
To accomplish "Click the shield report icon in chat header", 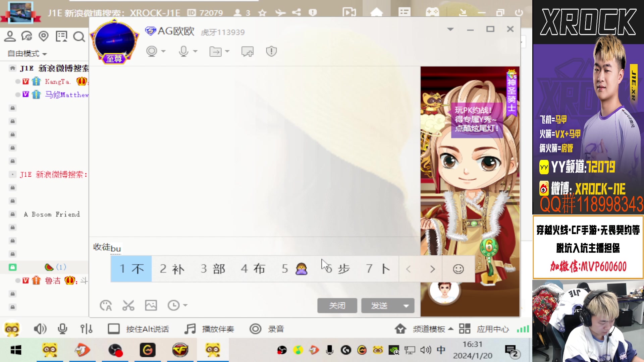I will (271, 51).
